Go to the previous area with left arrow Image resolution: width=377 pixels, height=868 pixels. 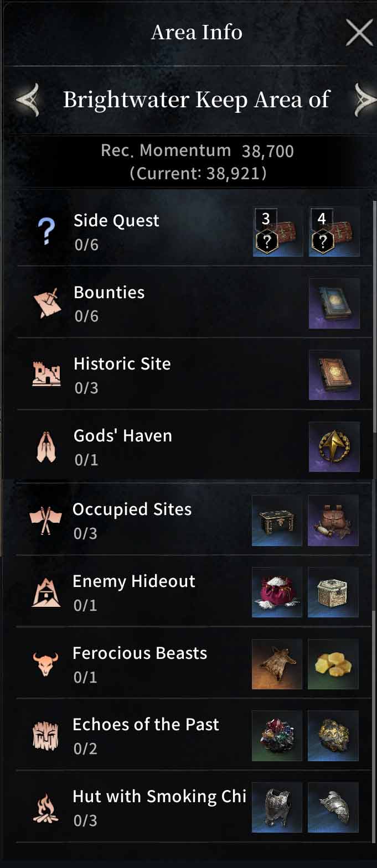28,100
